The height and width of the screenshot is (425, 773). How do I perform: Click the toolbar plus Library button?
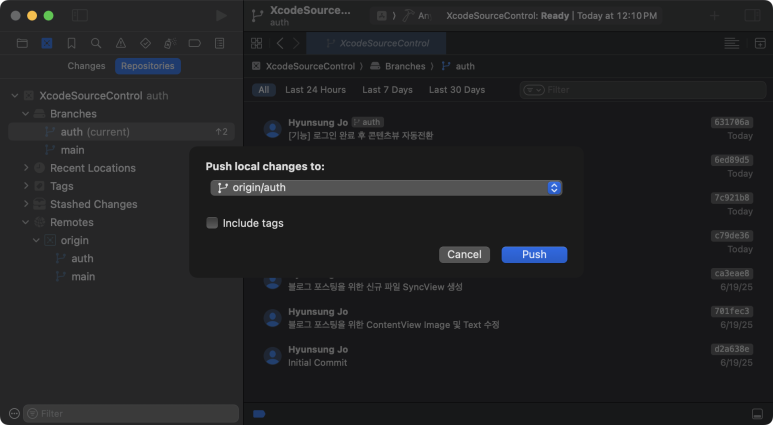tap(714, 15)
